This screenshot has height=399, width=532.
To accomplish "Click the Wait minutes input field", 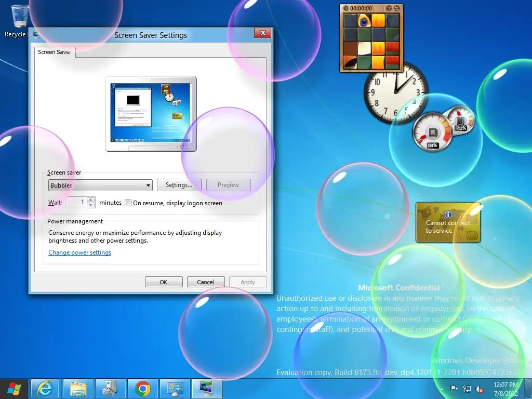I will (76, 202).
